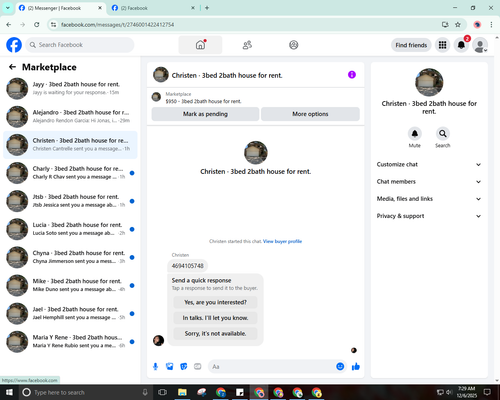500x400 pixels.
Task: Bookmark this page with star icon
Action: pyautogui.click(x=458, y=25)
